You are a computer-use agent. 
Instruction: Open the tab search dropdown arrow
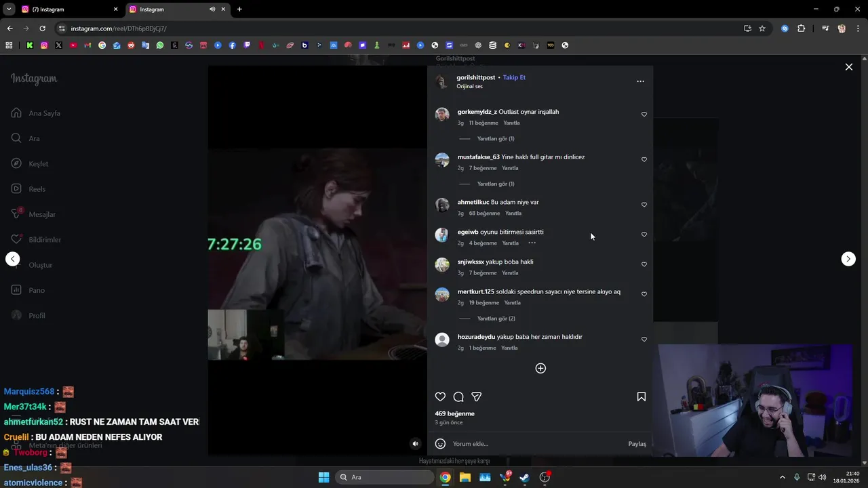pos(9,9)
